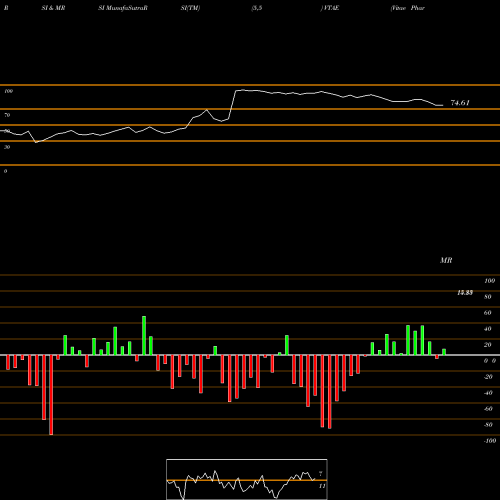Screen dimensions: 500x500
Task: Click the value 7 in the mini chart
Action: click(321, 473)
